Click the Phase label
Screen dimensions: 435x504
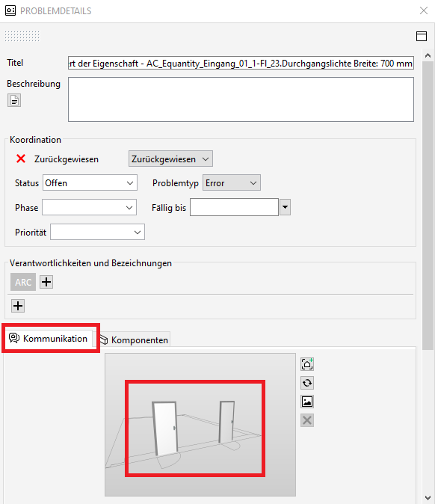tap(27, 208)
